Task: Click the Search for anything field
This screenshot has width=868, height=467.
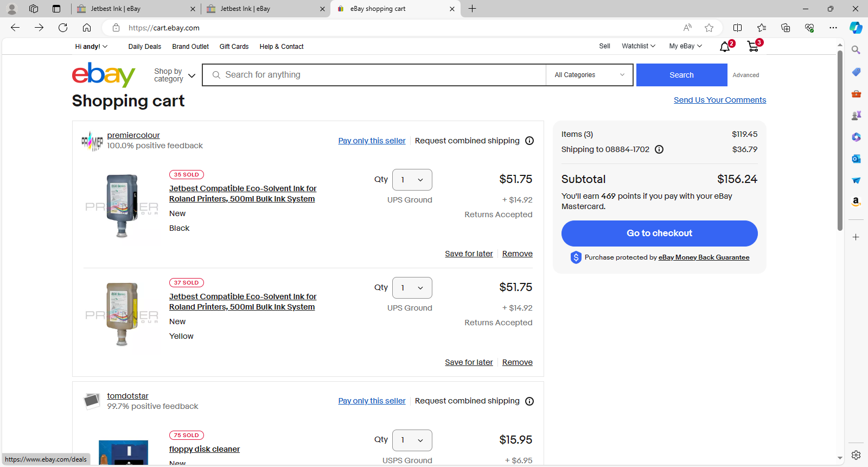Action: tap(374, 75)
